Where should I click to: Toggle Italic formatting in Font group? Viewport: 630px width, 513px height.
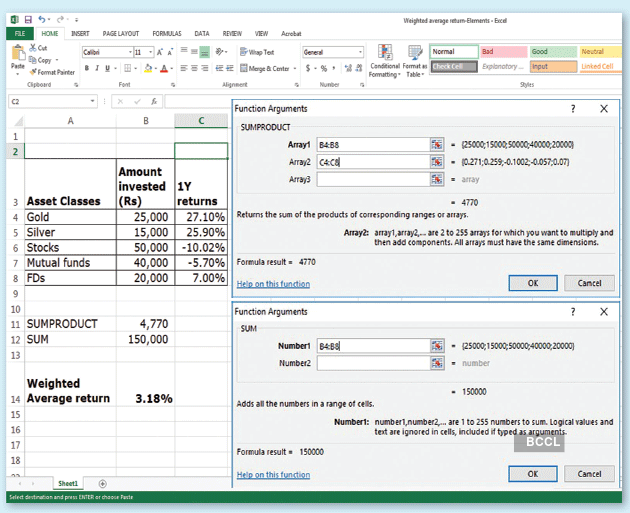pyautogui.click(x=98, y=68)
